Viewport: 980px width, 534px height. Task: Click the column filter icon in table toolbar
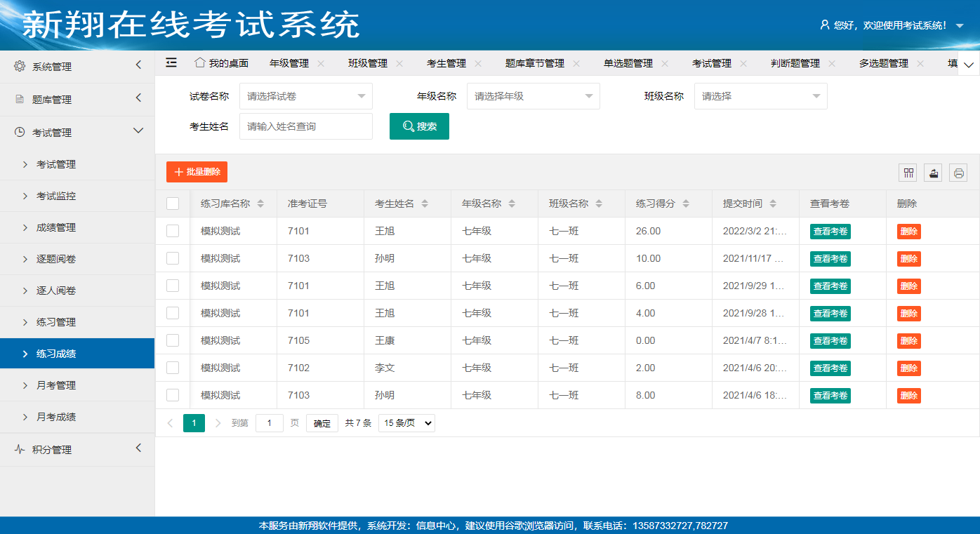(909, 173)
